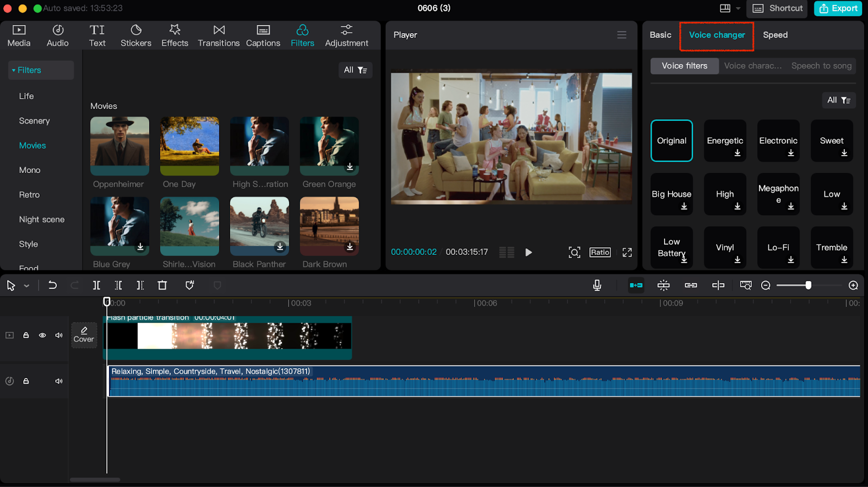Download the Energetic voice filter
Screen dimensions: 868x487
pyautogui.click(x=737, y=153)
